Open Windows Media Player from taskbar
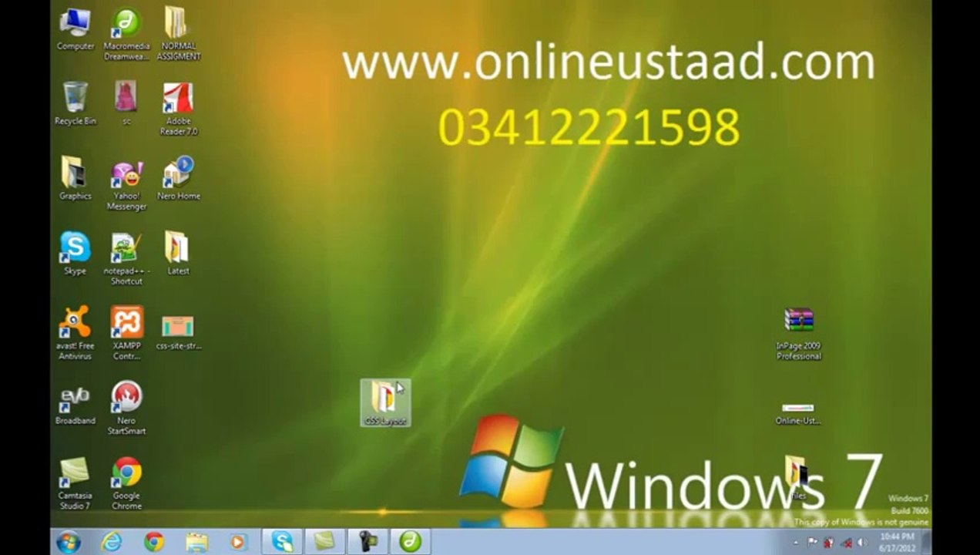 [239, 542]
